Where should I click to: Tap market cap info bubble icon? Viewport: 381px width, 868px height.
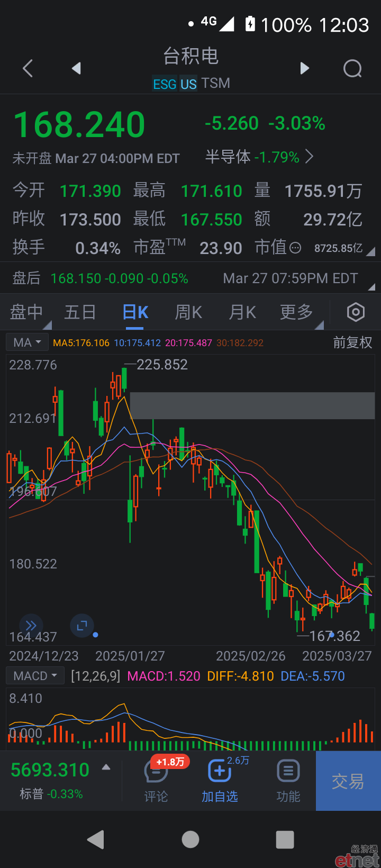click(296, 248)
